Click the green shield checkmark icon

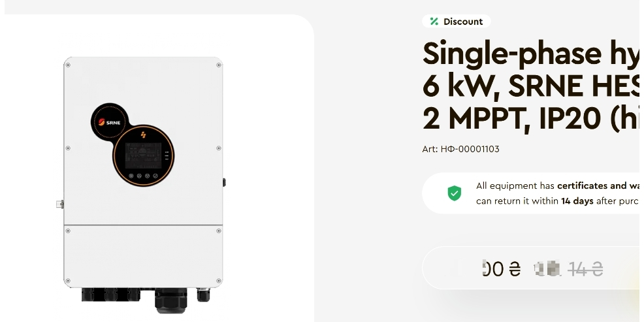[x=454, y=193]
